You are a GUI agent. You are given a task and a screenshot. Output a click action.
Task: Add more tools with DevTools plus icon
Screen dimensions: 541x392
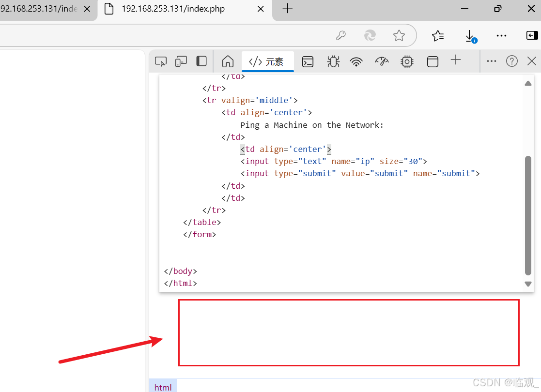(456, 60)
